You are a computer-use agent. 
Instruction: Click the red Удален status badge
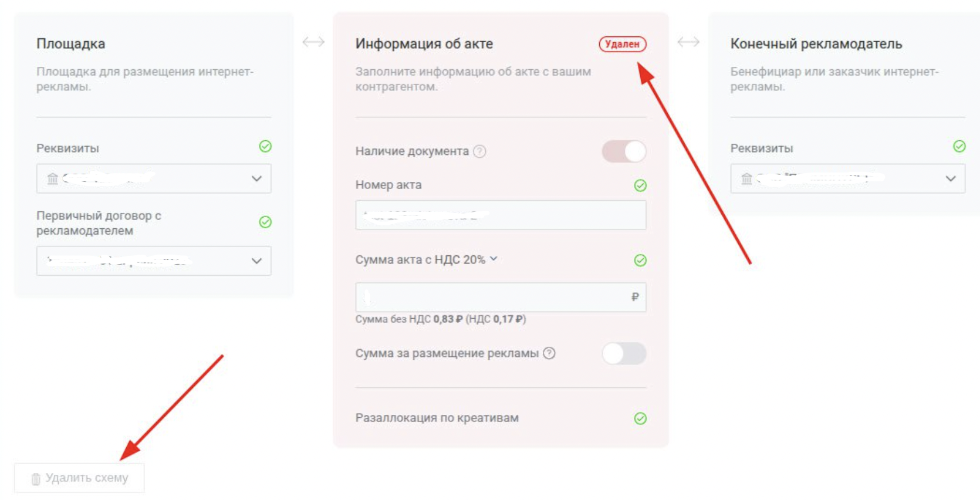622,44
